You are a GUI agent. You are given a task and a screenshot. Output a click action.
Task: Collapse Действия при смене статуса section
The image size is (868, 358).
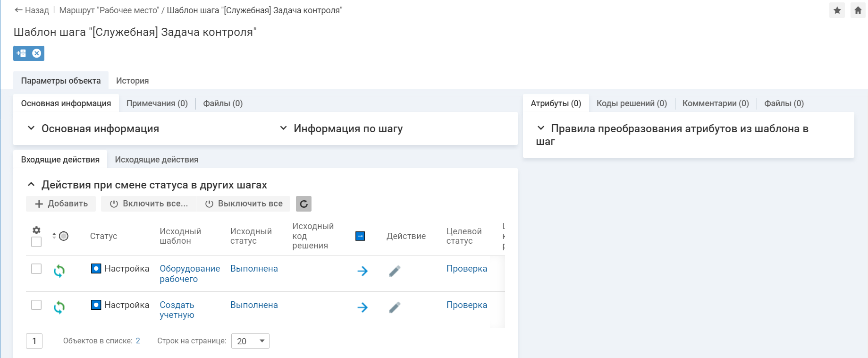tap(31, 185)
